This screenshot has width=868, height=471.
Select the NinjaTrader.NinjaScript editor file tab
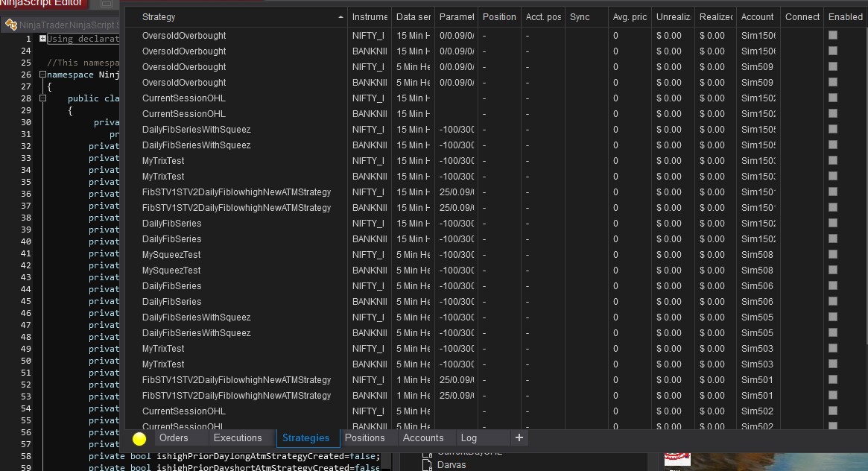point(62,25)
